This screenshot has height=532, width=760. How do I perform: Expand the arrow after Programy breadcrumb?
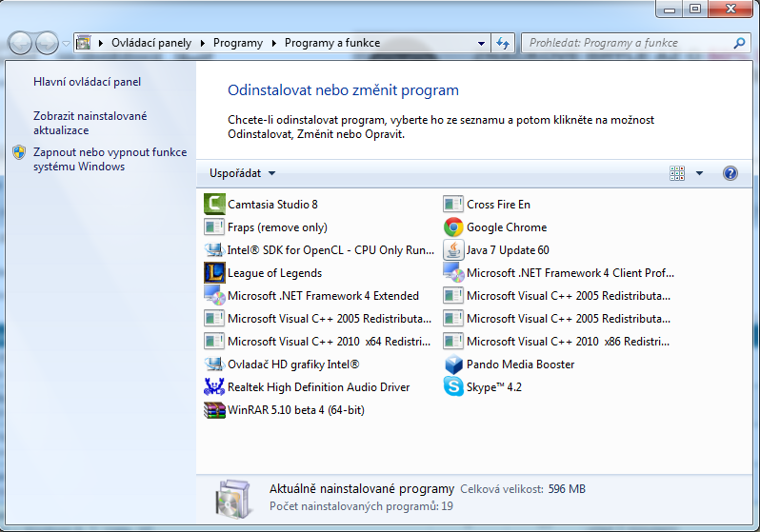coord(274,43)
